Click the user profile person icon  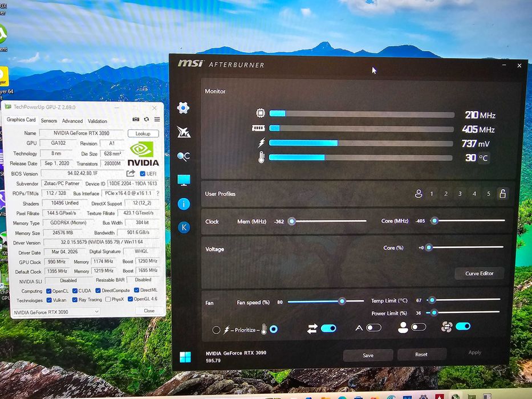[x=419, y=194]
